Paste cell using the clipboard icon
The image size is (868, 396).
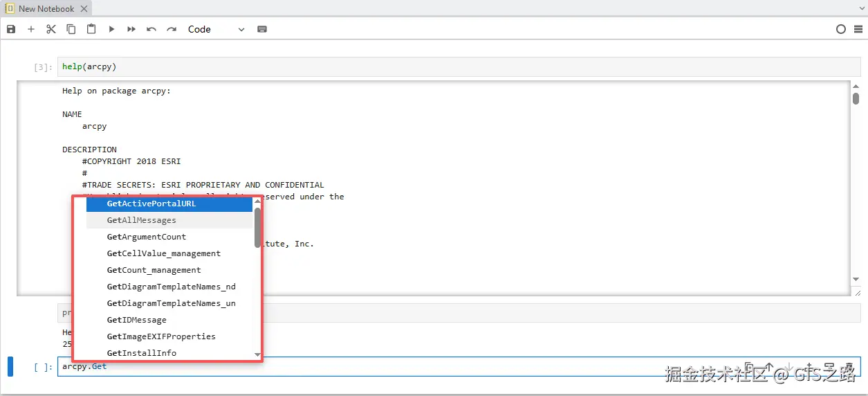tap(91, 29)
